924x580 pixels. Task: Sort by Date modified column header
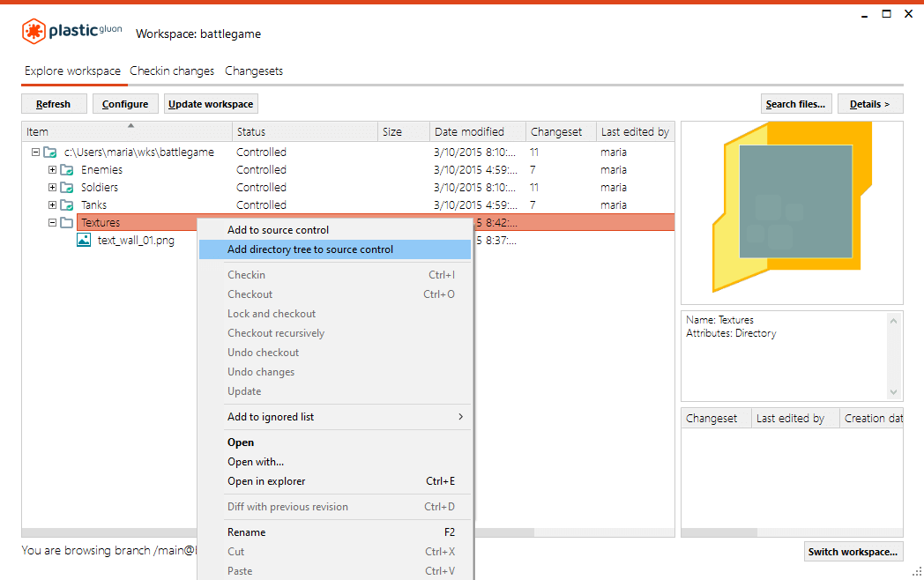pyautogui.click(x=478, y=132)
